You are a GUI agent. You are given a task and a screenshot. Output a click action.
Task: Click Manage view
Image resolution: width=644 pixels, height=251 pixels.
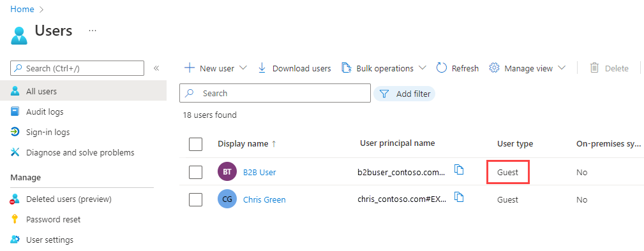(x=528, y=68)
